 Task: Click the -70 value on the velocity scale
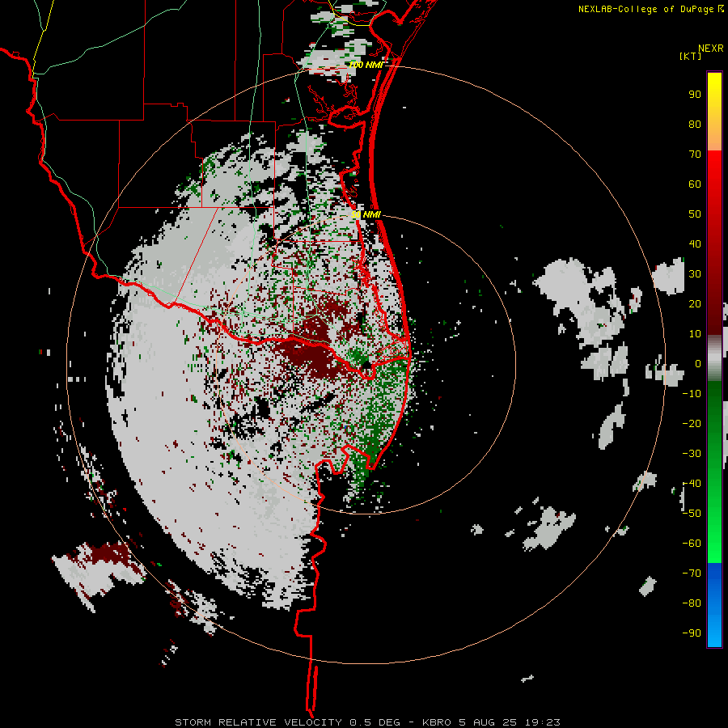692,574
